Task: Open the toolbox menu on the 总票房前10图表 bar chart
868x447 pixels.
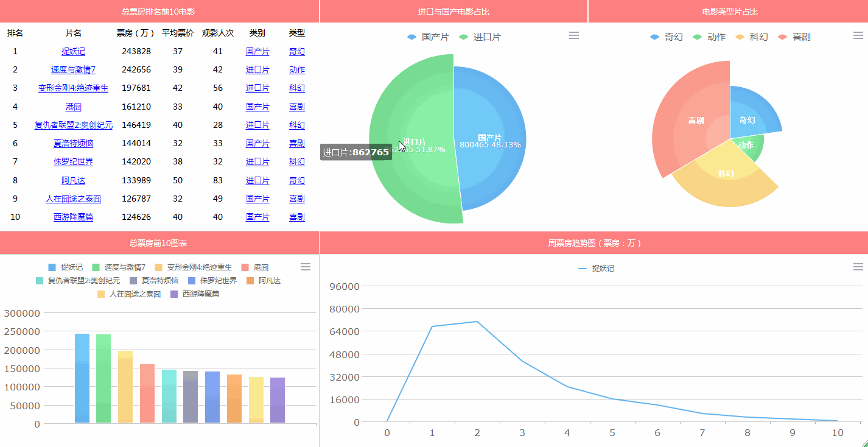Action: click(305, 267)
